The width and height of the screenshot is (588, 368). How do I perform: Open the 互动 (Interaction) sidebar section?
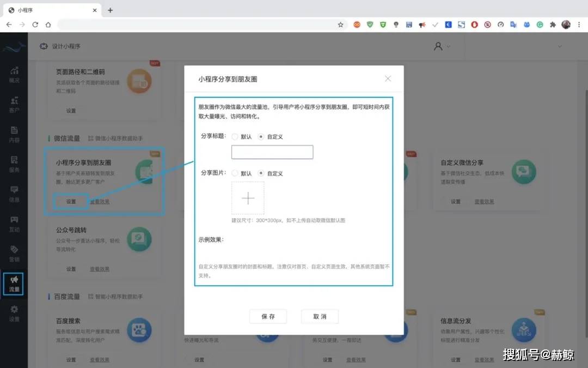coord(14,224)
